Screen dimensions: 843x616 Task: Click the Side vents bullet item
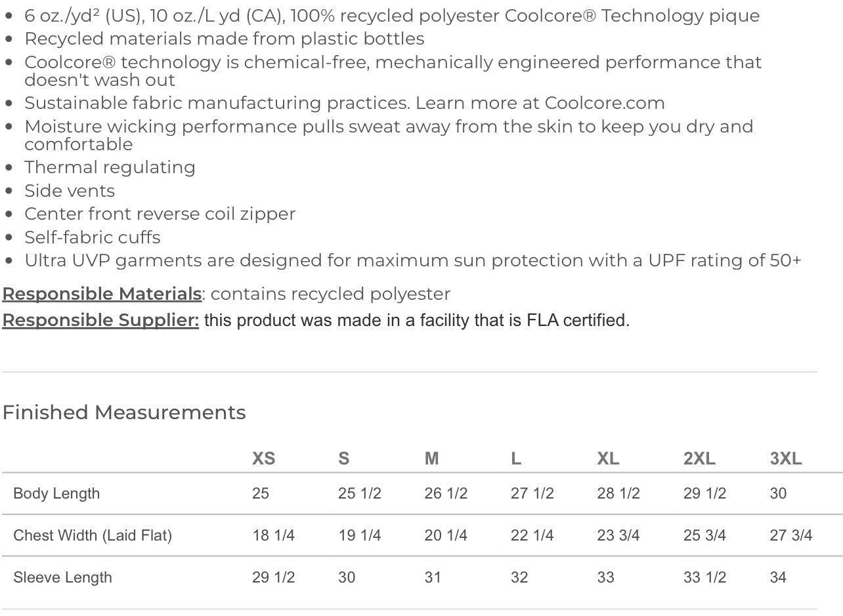[x=70, y=191]
